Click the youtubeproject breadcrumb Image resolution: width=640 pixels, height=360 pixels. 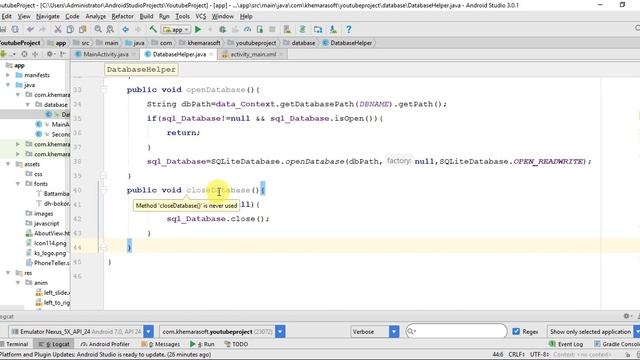click(x=251, y=43)
